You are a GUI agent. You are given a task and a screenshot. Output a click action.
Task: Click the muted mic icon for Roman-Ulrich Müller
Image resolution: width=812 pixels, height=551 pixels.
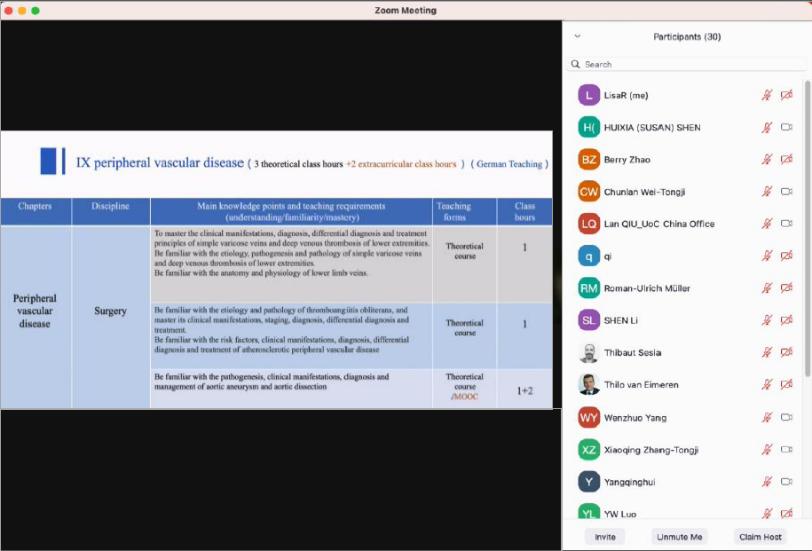[767, 288]
